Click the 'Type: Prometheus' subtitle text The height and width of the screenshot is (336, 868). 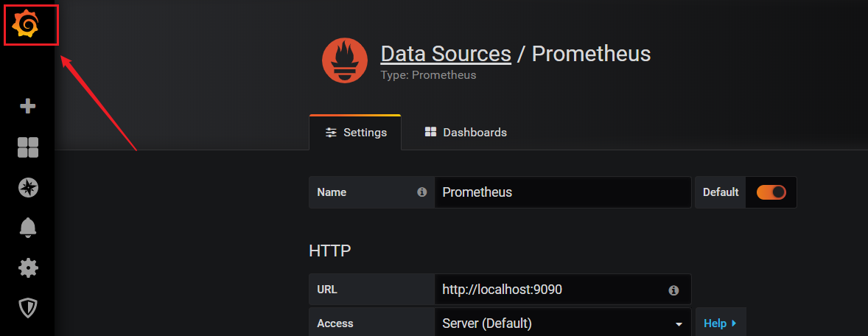[428, 74]
